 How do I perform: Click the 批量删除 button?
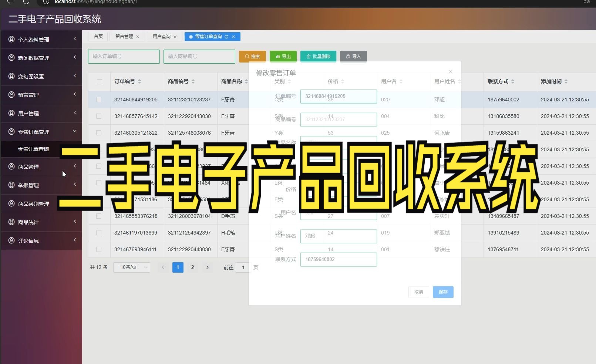[x=318, y=57]
